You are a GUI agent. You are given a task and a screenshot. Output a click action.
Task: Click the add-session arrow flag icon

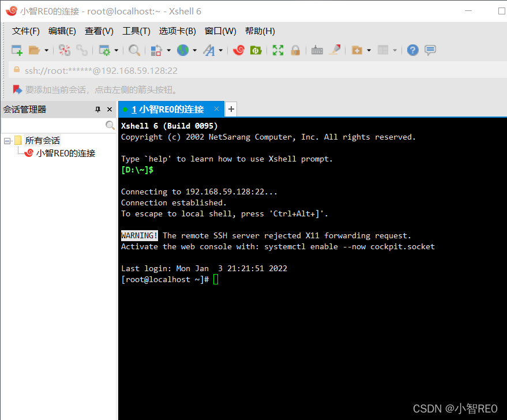(x=17, y=89)
